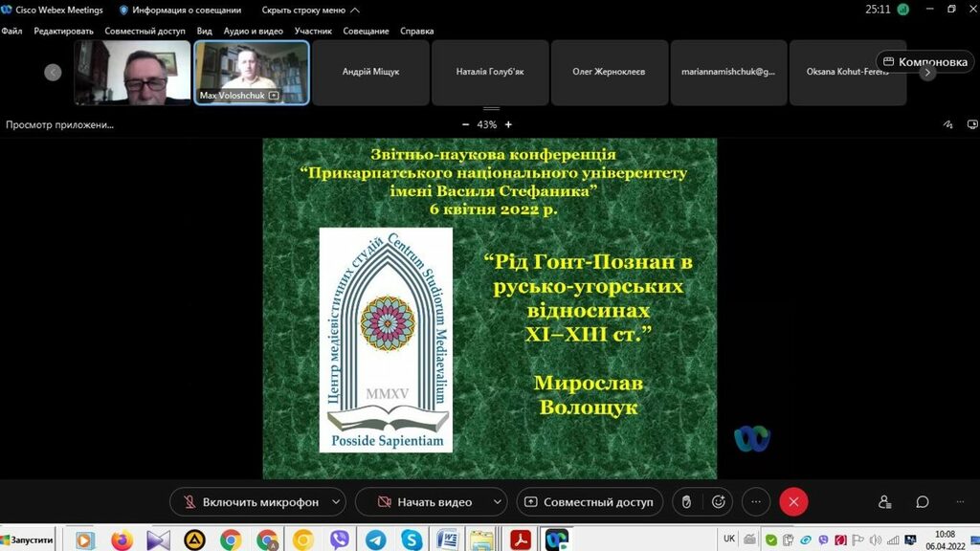
Task: Click the gesture recognition hand icon
Action: [686, 501]
